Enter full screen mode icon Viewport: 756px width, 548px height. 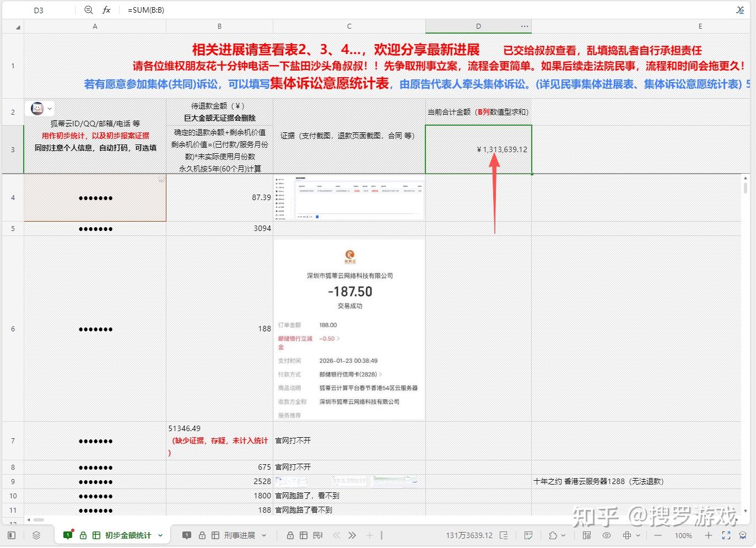(x=726, y=535)
